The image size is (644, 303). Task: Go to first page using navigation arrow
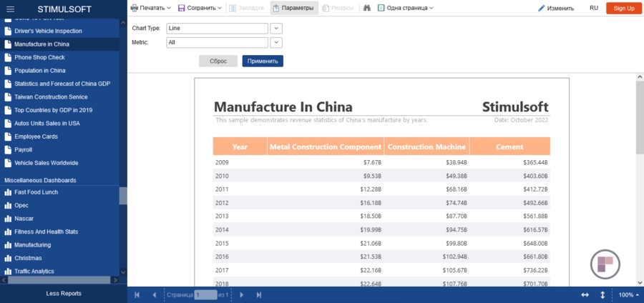pos(137,294)
